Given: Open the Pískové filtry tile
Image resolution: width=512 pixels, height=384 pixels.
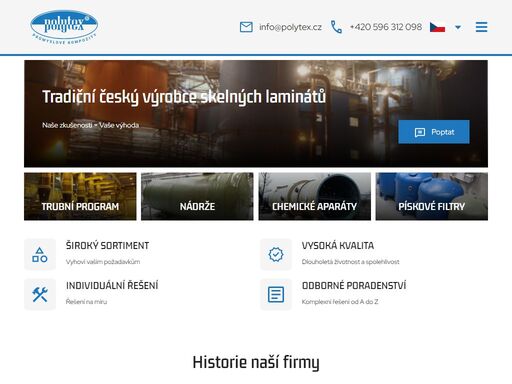Looking at the screenshot, I should (432, 196).
